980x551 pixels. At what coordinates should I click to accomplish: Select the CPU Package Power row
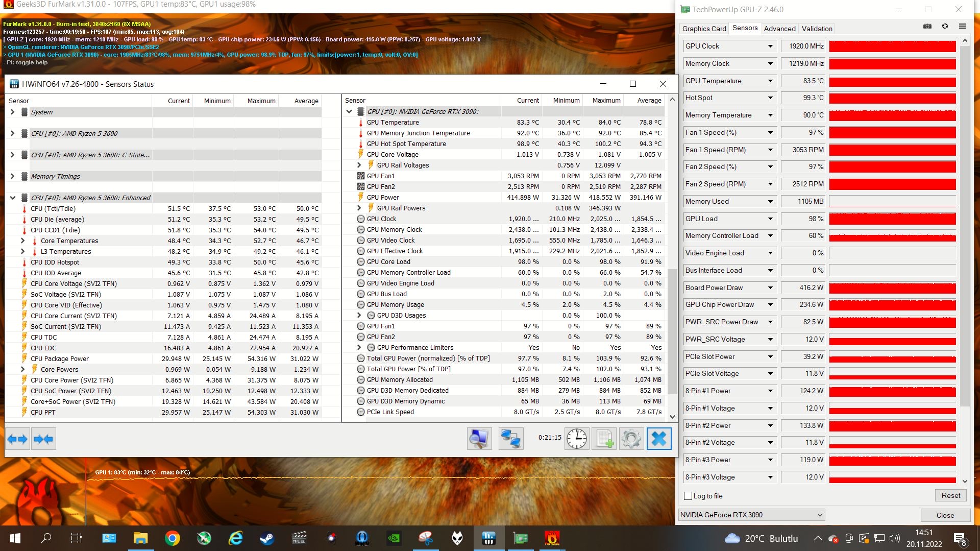coord(163,358)
